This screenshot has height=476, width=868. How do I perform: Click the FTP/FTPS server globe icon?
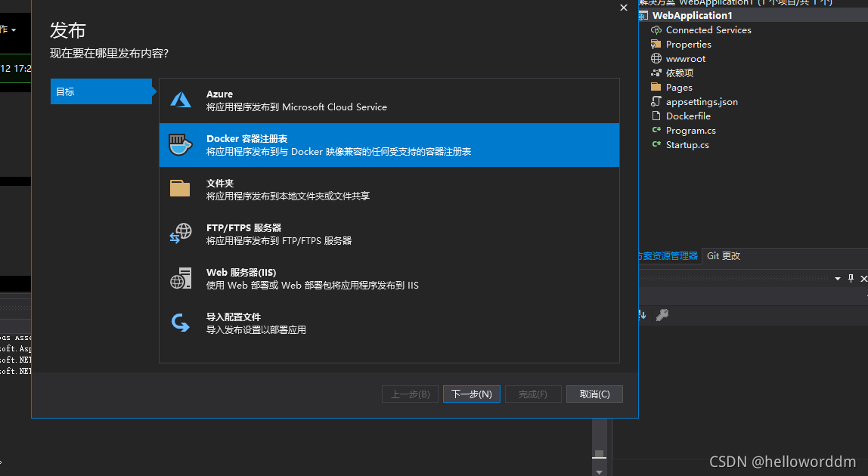pos(181,233)
